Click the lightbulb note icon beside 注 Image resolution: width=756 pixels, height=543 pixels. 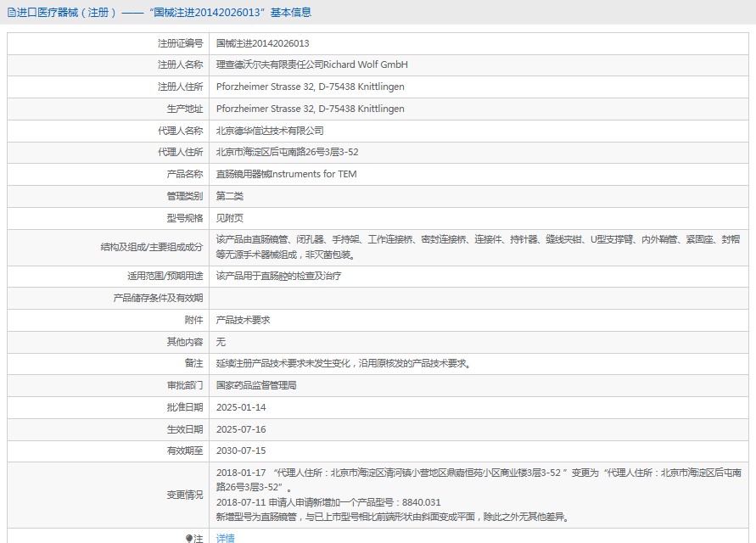click(x=189, y=538)
